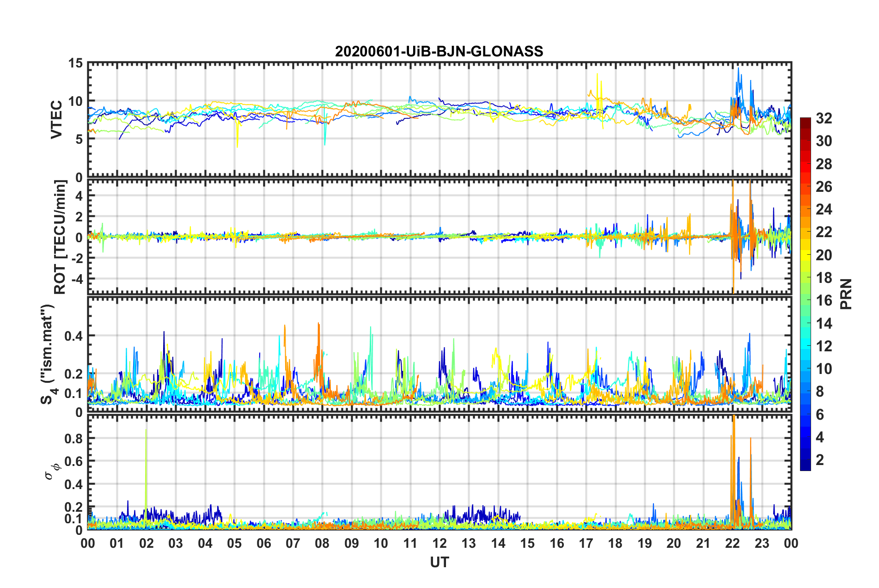Click sigma phi y-axis tick 0.8
Viewport: 879px width, 588px height.
(x=73, y=438)
